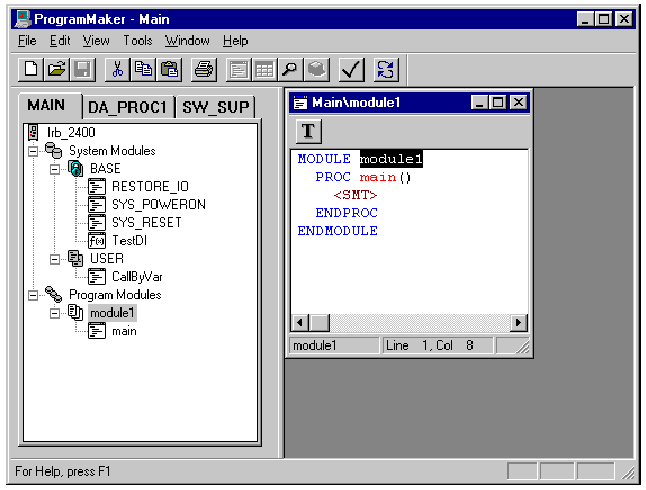Click the grayed 3D box icon
The width and height of the screenshot is (646, 490).
click(x=316, y=69)
